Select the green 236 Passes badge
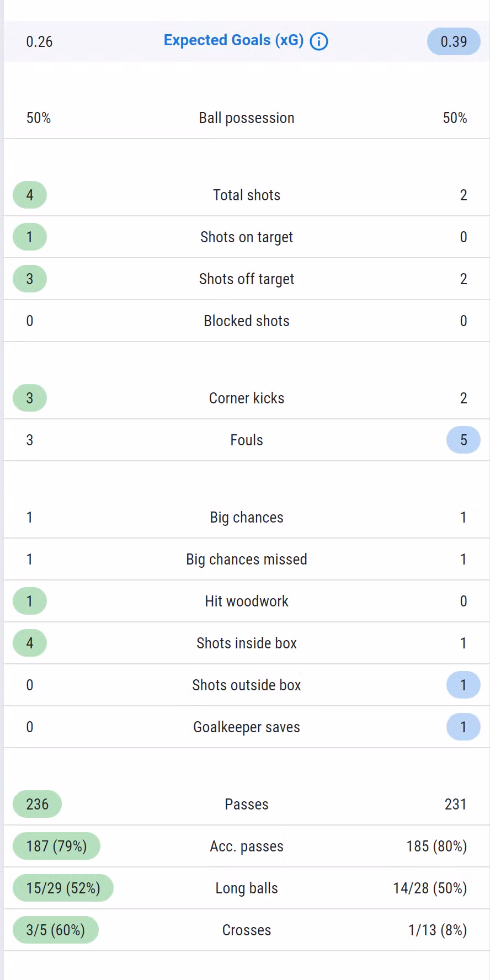 click(37, 805)
